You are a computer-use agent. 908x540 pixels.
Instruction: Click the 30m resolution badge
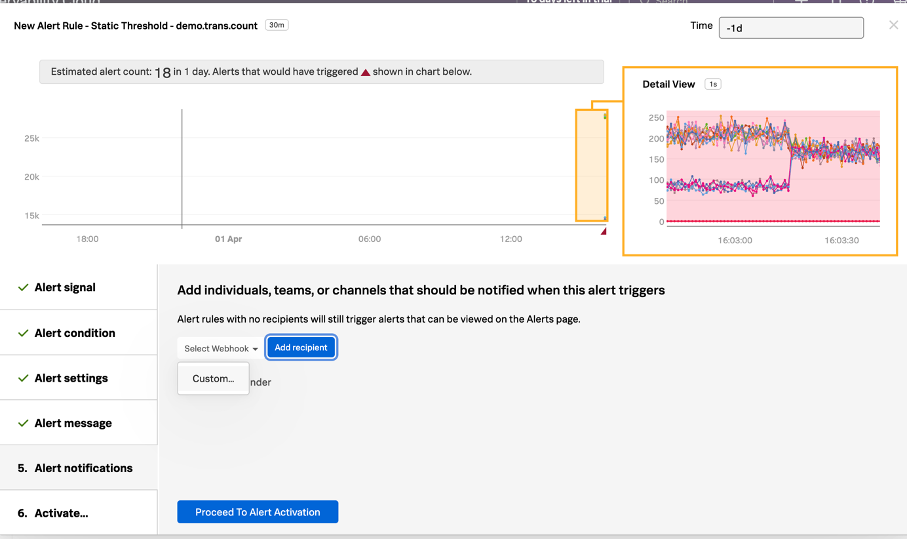click(276, 25)
